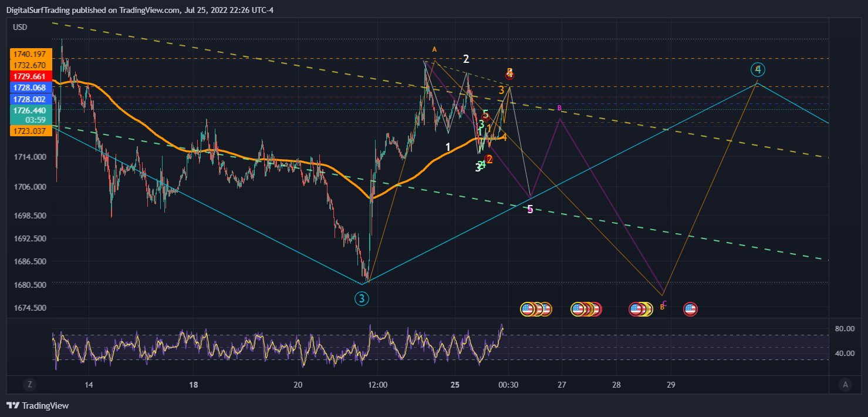Click the 1692.500 price axis value
The image size is (868, 417).
(x=30, y=238)
